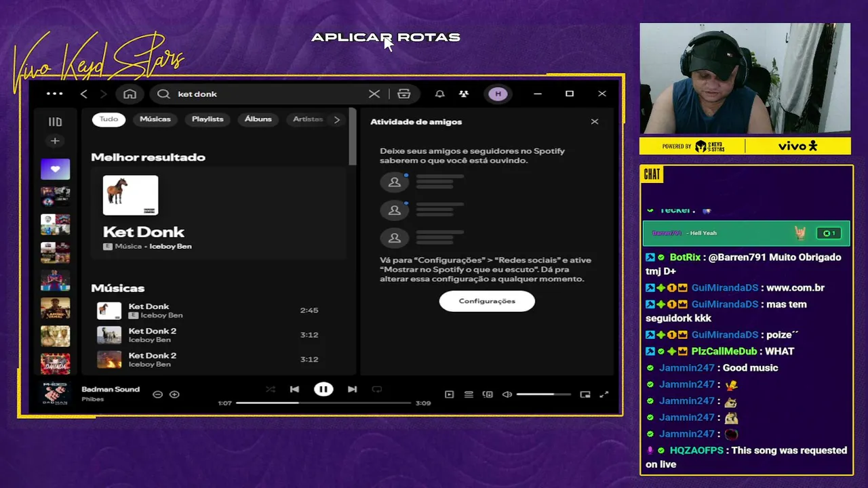Skip to previous track

point(294,389)
